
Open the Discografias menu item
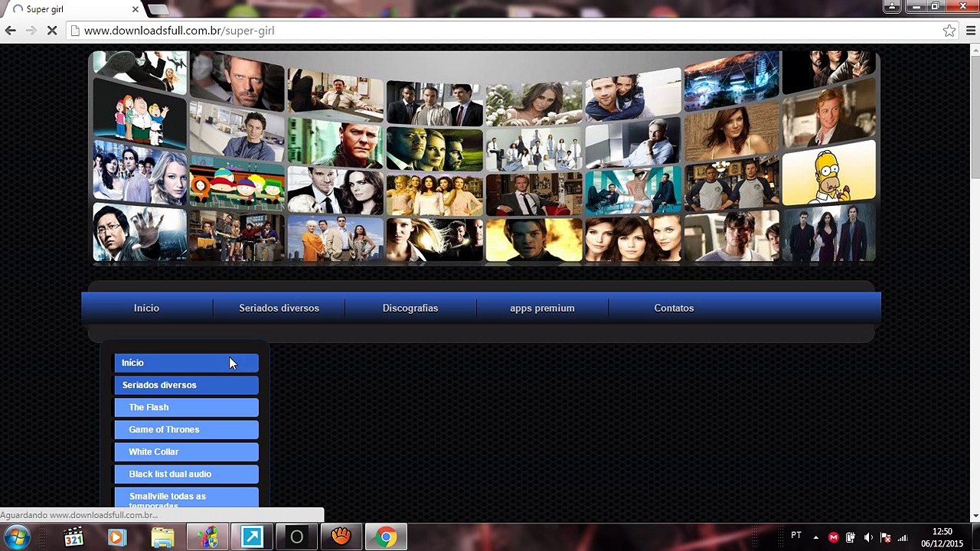[410, 308]
